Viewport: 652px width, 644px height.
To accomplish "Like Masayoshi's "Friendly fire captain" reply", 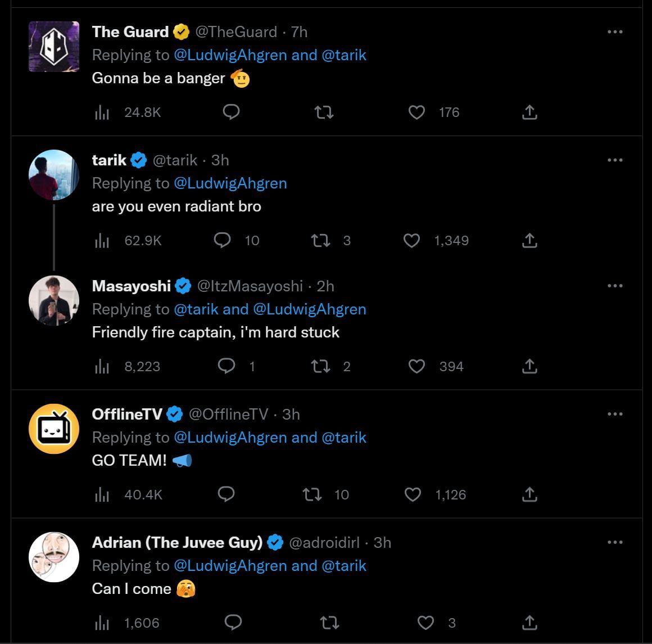I will [416, 367].
